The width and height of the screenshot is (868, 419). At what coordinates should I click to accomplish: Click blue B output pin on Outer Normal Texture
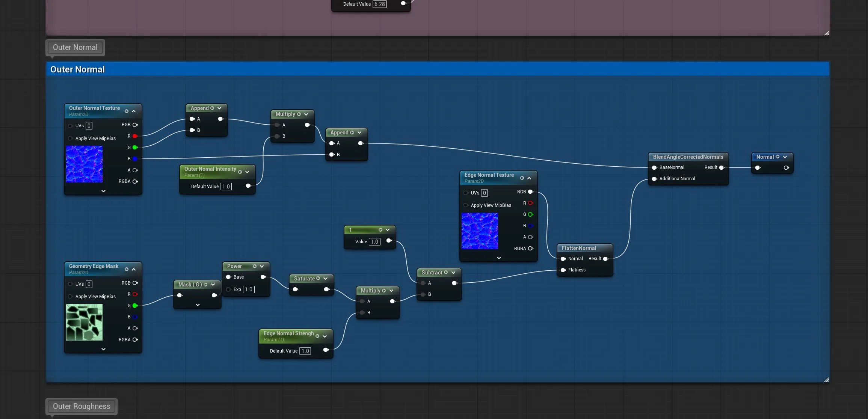click(x=135, y=159)
